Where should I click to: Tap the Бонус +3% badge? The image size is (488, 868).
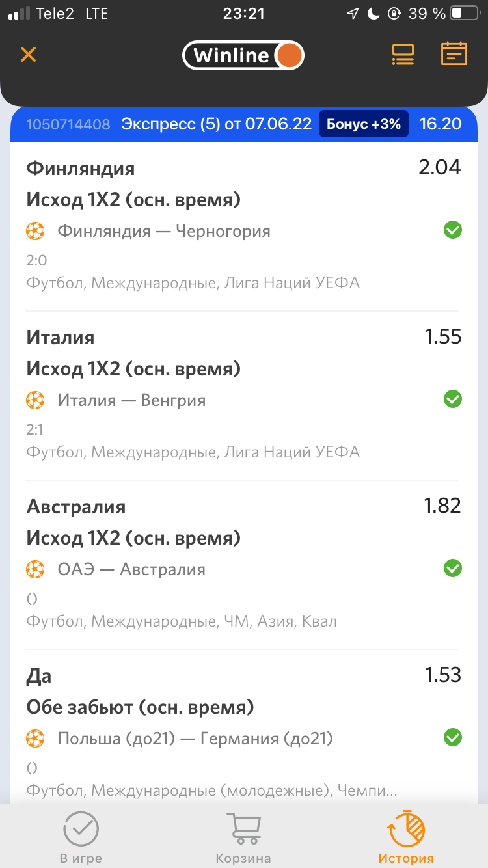[x=363, y=124]
